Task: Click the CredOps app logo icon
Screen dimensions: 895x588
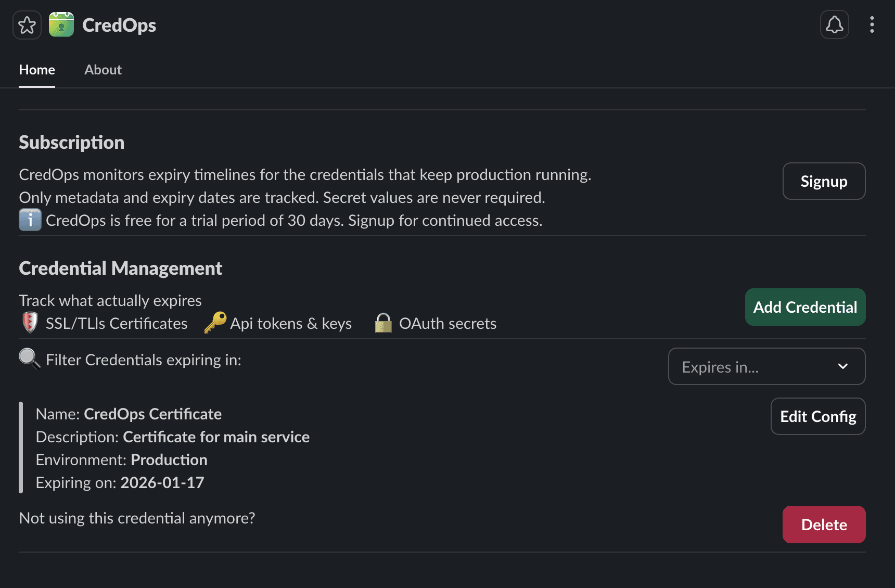Action: (61, 25)
